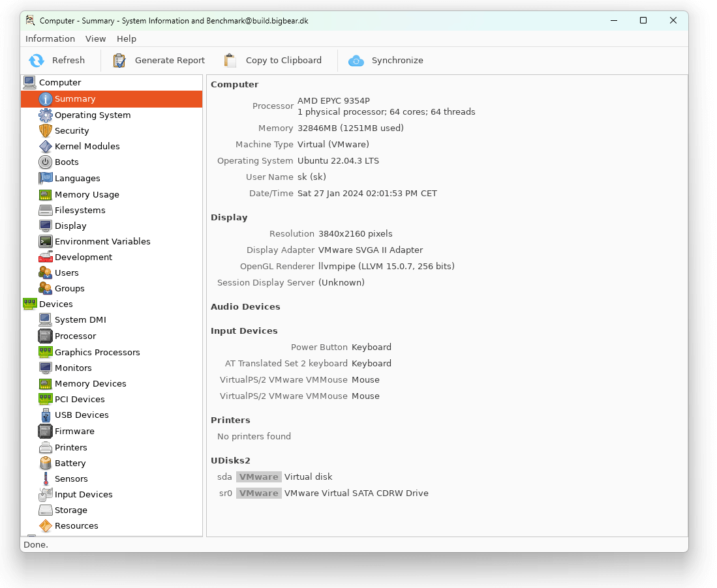Click the Kernel Modules diamond icon
The image size is (717, 588).
[x=45, y=146]
